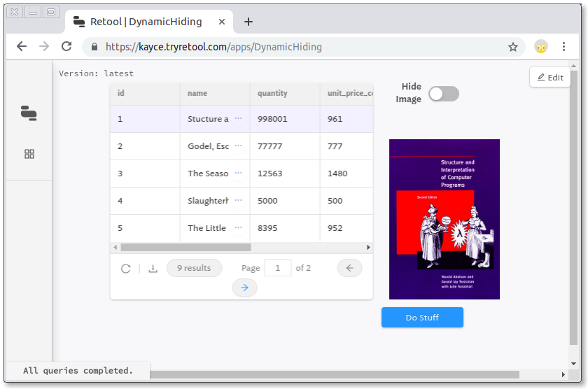Image resolution: width=588 pixels, height=389 pixels.
Task: Open the browser profile avatar
Action: [540, 47]
